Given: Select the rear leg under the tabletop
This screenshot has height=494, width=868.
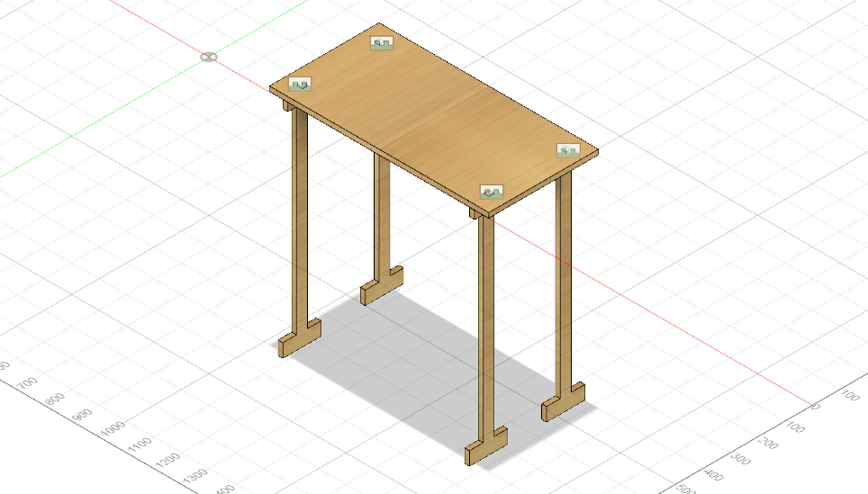Looking at the screenshot, I should tap(382, 219).
